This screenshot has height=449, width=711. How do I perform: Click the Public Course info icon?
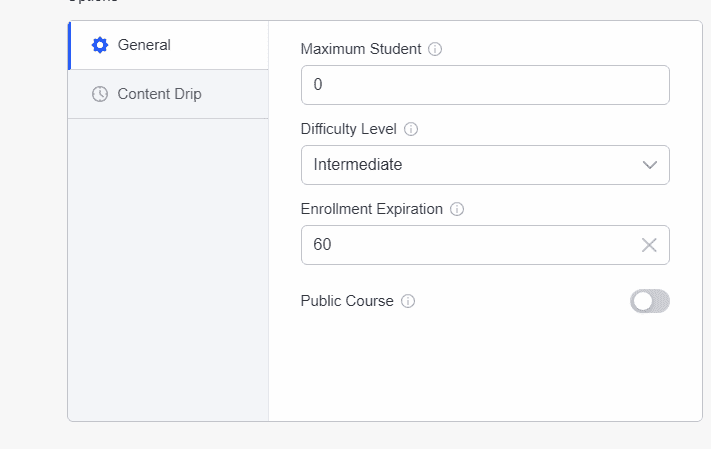coord(408,301)
